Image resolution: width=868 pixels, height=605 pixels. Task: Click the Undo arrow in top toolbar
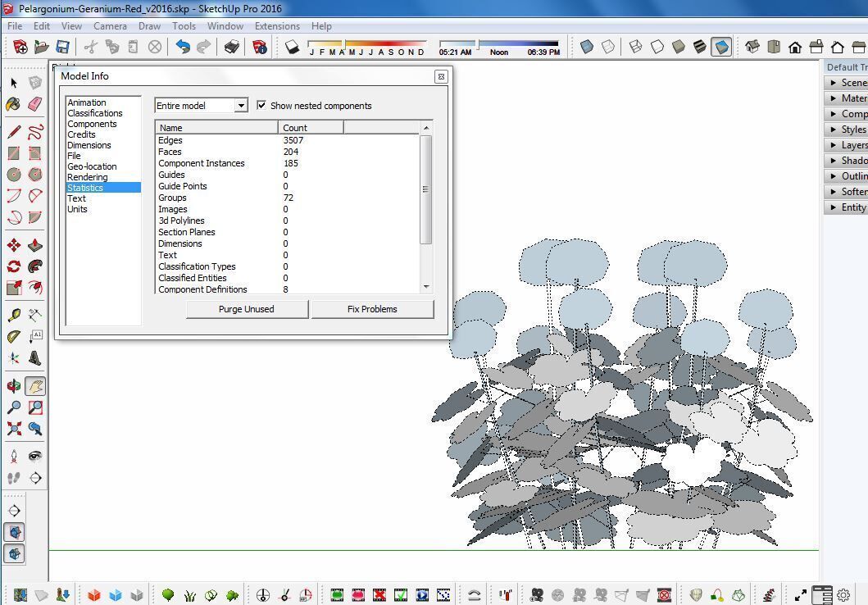click(x=183, y=47)
